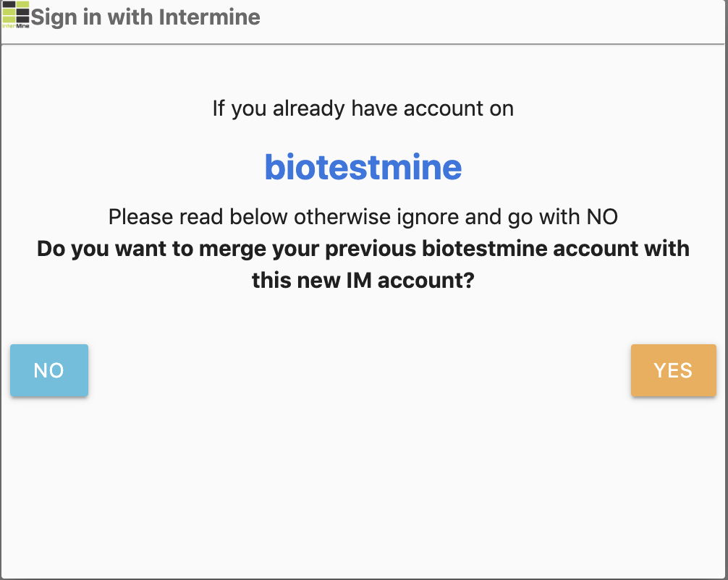This screenshot has width=728, height=580.
Task: Select the 'Sign in with Intermine' title
Action: point(145,17)
